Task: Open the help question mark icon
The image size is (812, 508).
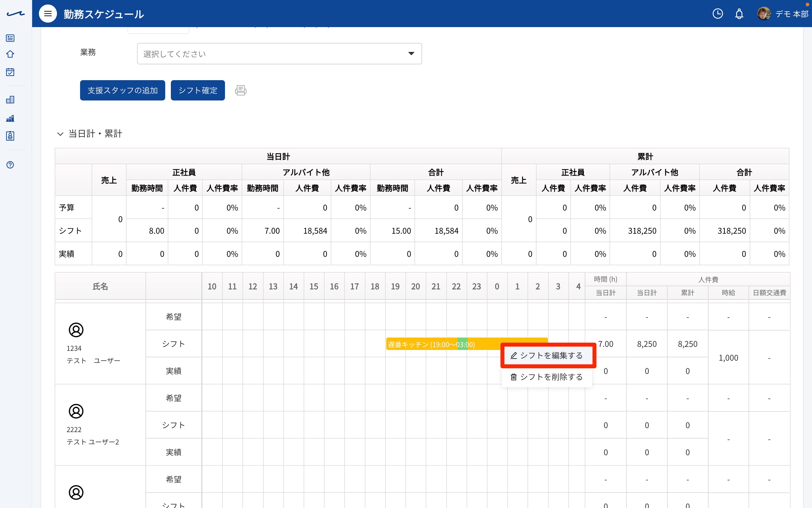Action: [10, 165]
